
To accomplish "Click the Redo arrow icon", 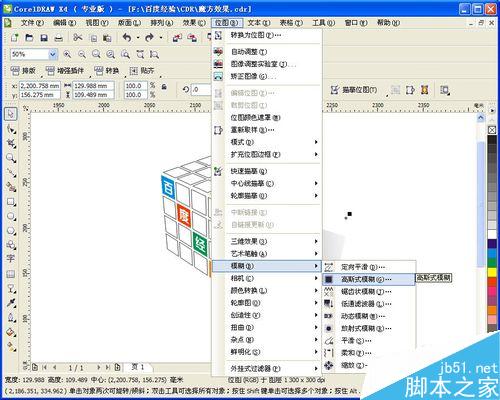I will coord(149,38).
